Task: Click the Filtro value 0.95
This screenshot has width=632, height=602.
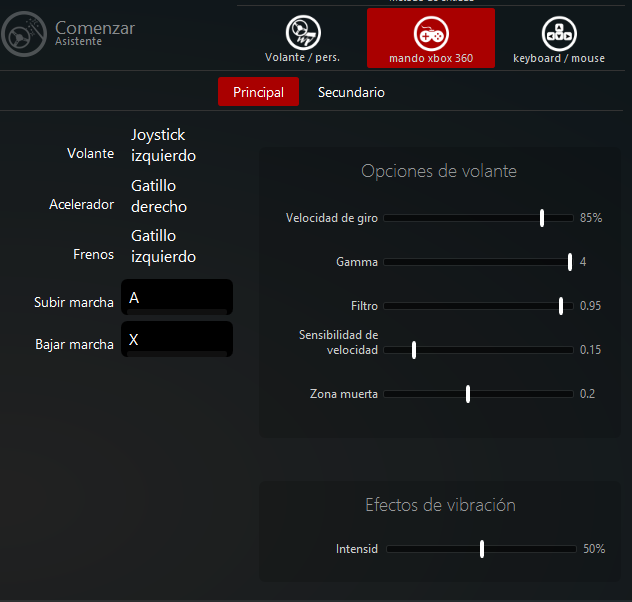Action: (590, 306)
